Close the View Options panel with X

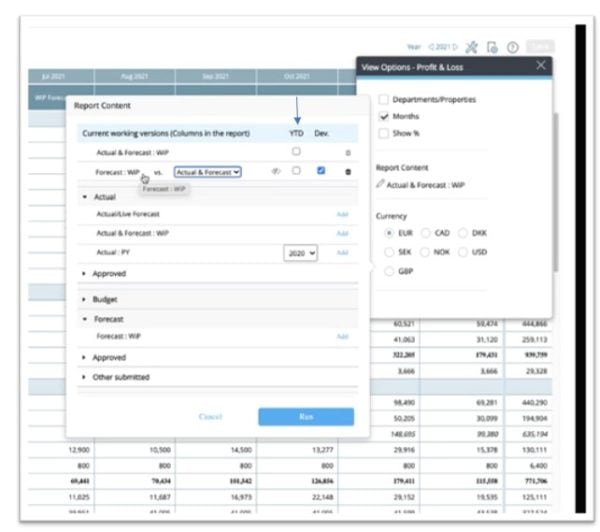(541, 66)
